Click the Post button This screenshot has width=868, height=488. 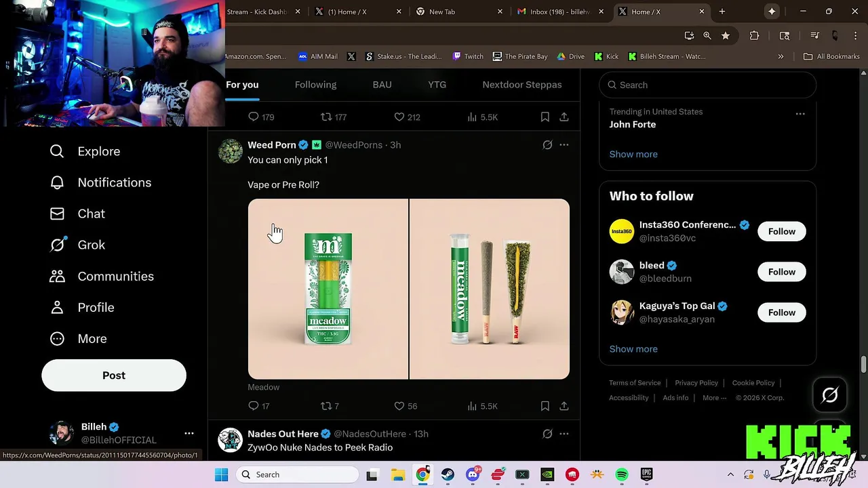114,375
